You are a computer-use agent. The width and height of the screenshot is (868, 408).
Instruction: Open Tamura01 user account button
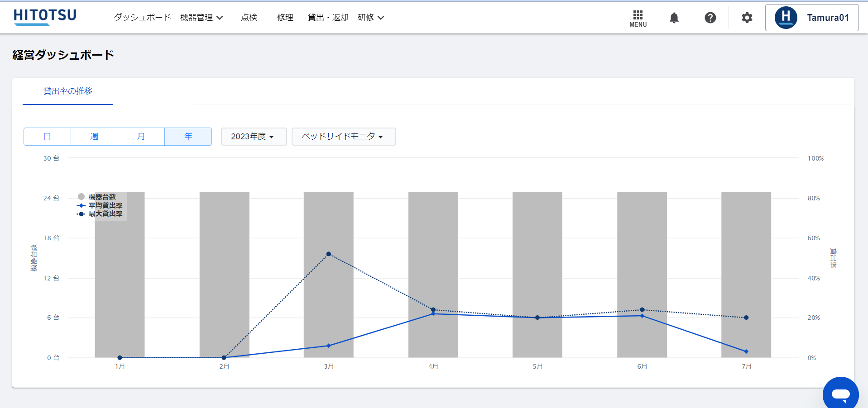tap(812, 18)
